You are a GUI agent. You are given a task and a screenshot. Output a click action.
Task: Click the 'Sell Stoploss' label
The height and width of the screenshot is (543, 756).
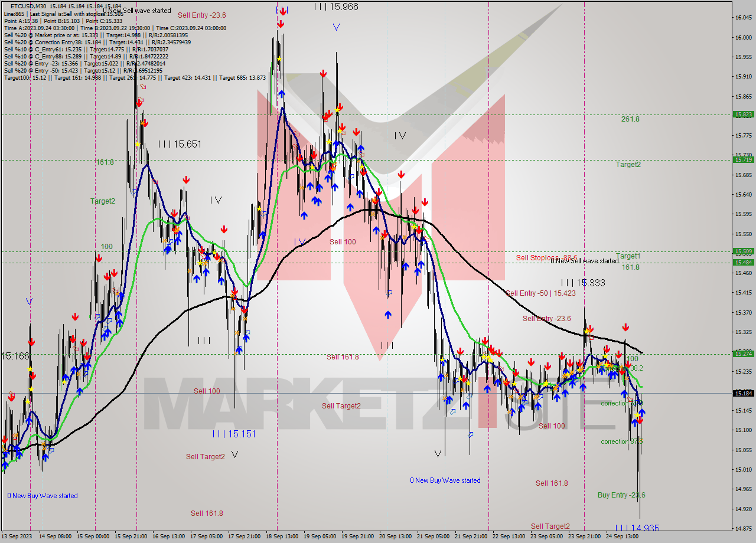coord(546,258)
